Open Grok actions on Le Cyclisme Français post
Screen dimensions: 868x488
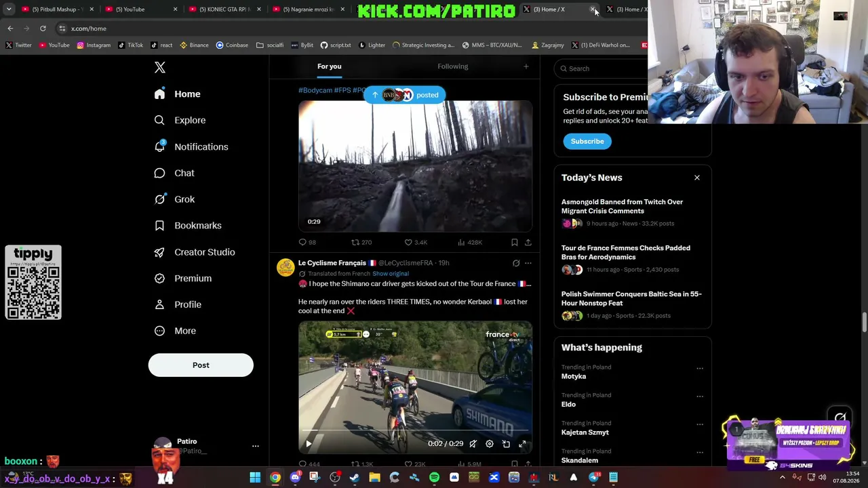(x=516, y=263)
